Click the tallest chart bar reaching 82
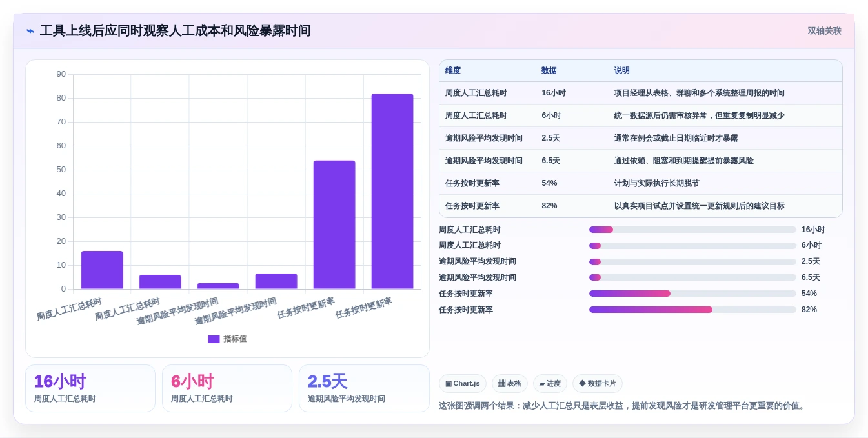This screenshot has height=438, width=868. point(392,191)
